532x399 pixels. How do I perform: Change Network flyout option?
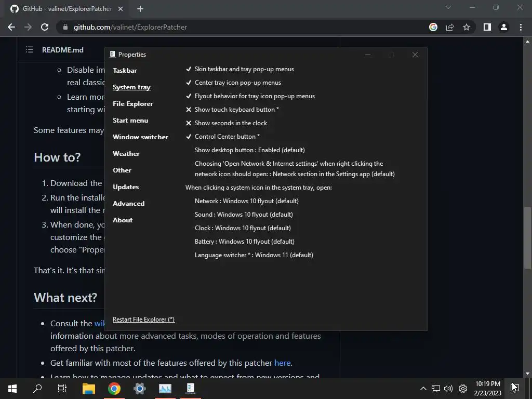(x=247, y=201)
